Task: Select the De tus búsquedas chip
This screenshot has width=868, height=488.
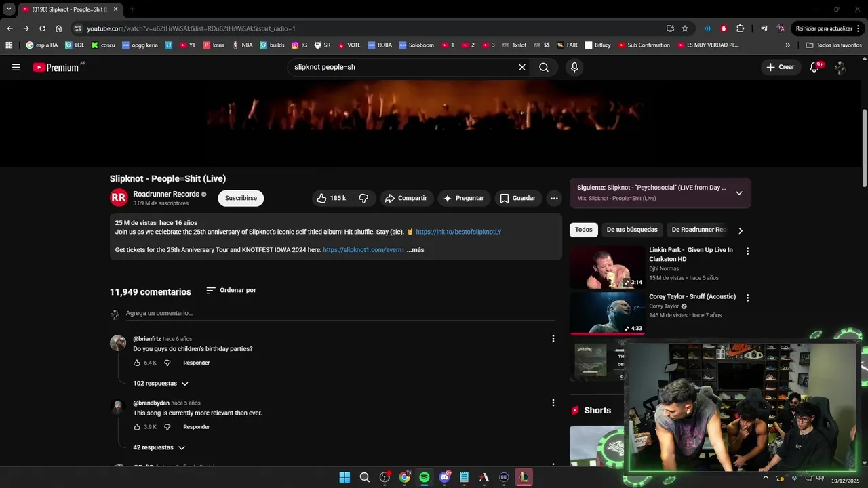Action: (x=632, y=230)
